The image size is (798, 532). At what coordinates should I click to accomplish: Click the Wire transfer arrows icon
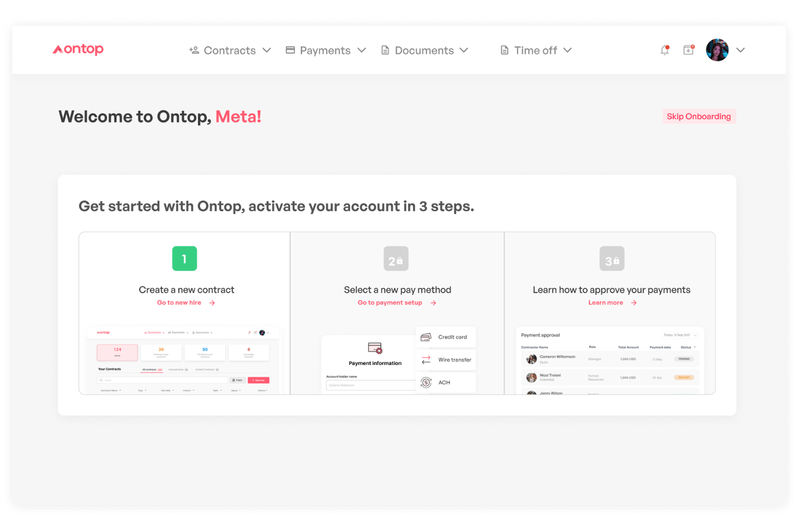click(426, 360)
